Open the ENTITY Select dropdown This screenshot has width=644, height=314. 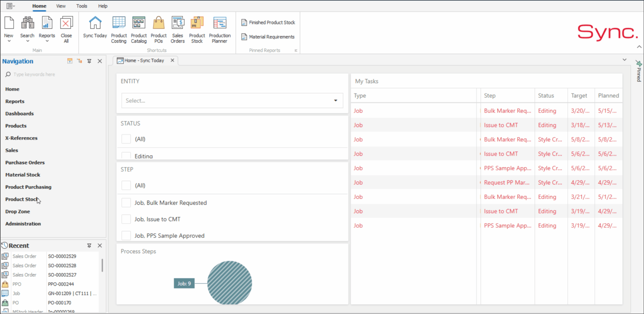pos(232,101)
